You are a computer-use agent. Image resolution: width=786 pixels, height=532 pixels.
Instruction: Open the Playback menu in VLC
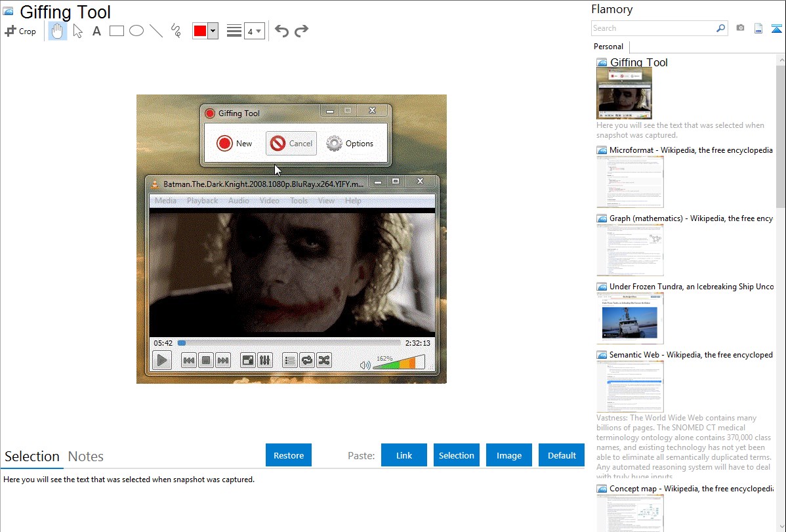click(203, 201)
